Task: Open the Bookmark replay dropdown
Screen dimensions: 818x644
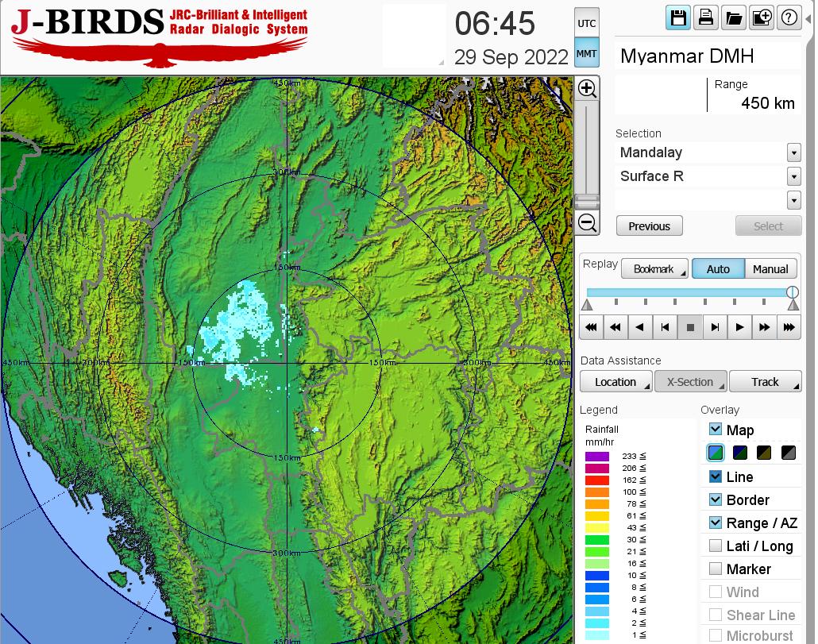Action: coord(654,269)
